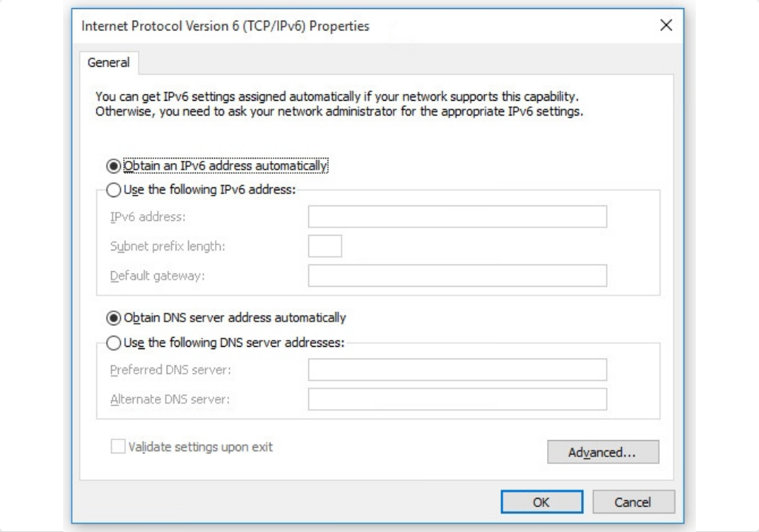Image resolution: width=759 pixels, height=532 pixels.
Task: Focus the Subnet prefix length box
Action: point(325,246)
